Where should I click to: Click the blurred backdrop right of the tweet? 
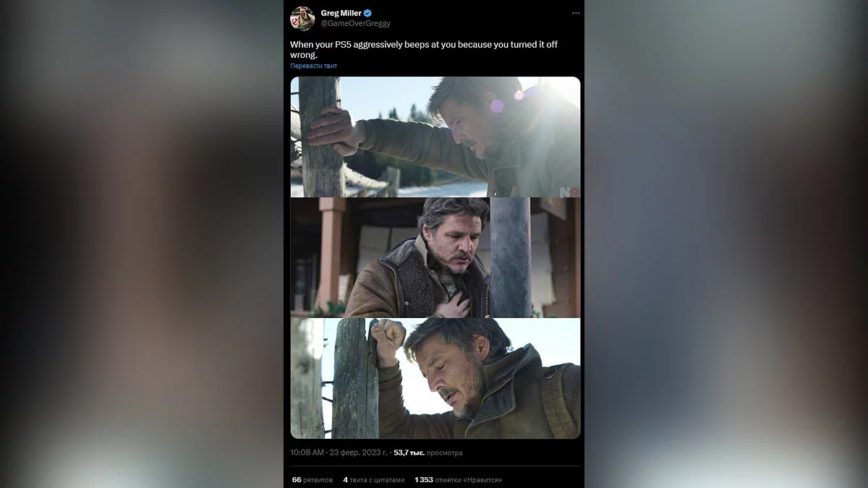coord(726,244)
